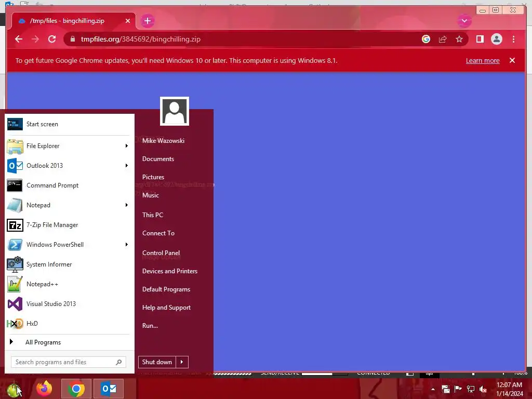Open a new Chrome tab with plus button
Image resolution: width=532 pixels, height=399 pixels.
147,21
